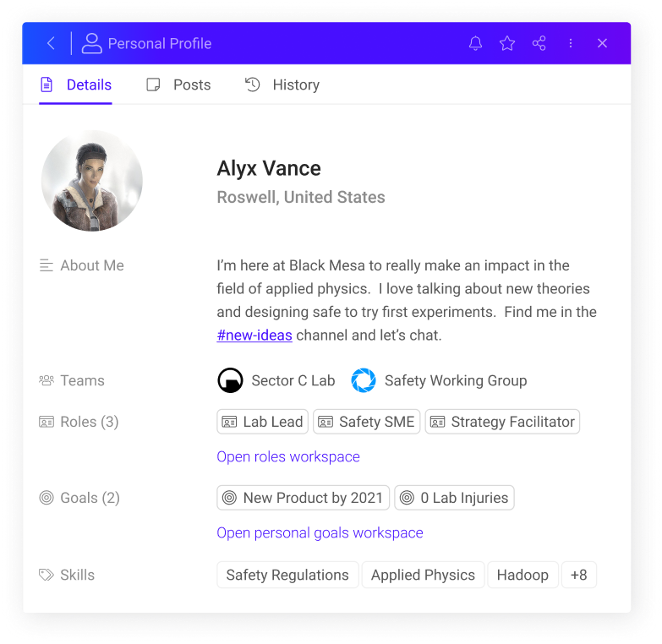
Task: Click Applied Physics skill tag
Action: 423,575
